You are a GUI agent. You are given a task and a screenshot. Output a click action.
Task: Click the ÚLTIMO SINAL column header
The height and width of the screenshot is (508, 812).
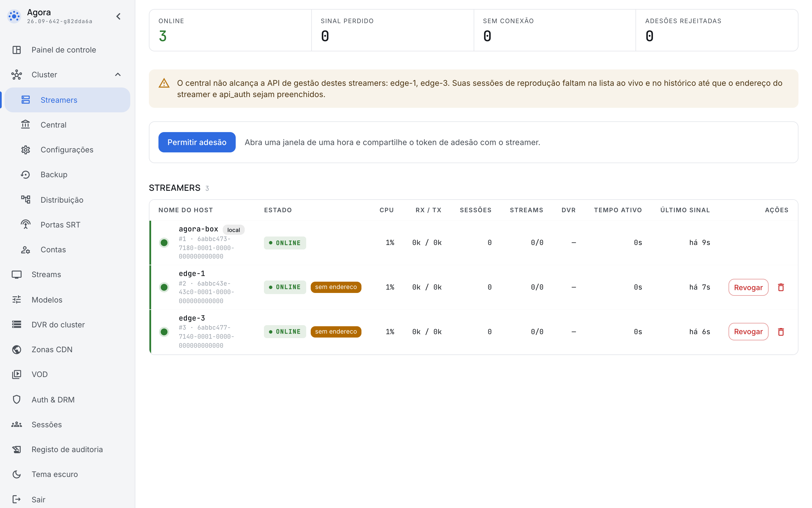coord(685,210)
